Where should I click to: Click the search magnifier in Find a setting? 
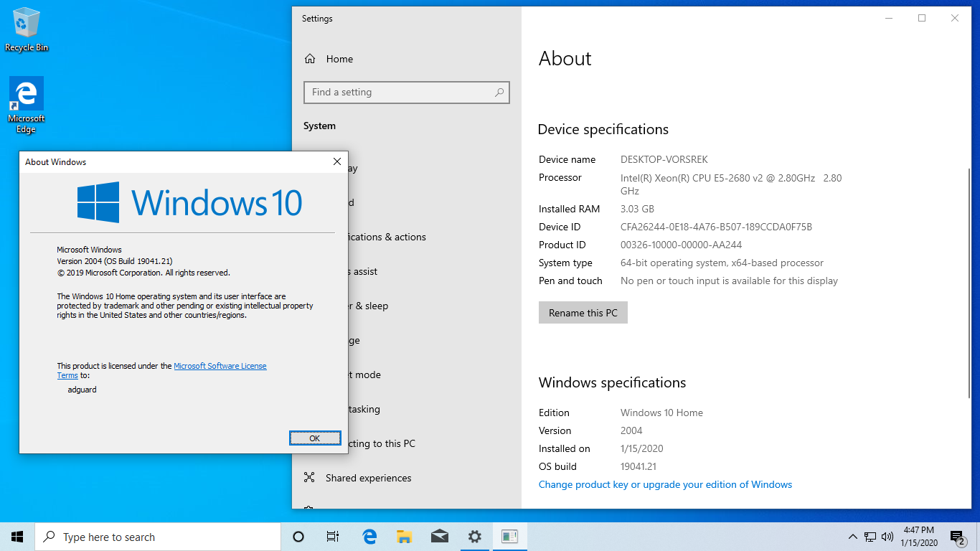pos(499,93)
